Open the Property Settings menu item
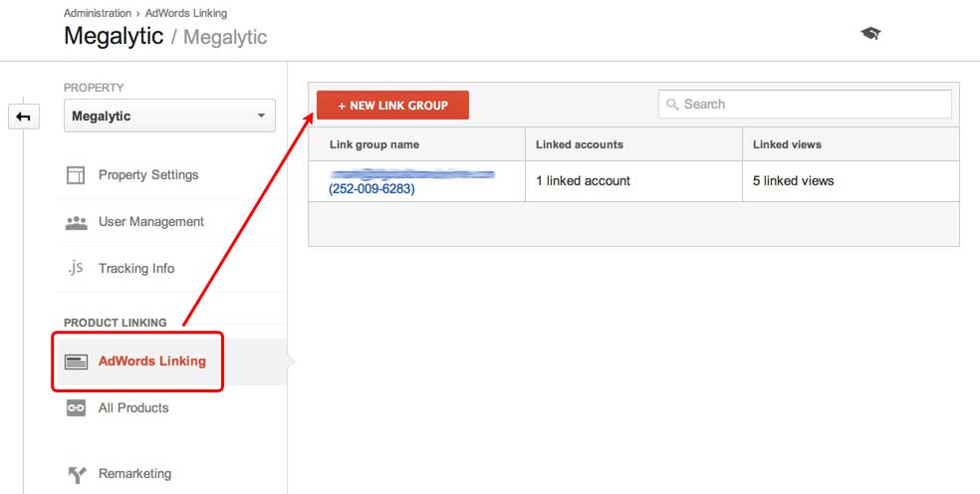The height and width of the screenshot is (494, 980). (148, 175)
